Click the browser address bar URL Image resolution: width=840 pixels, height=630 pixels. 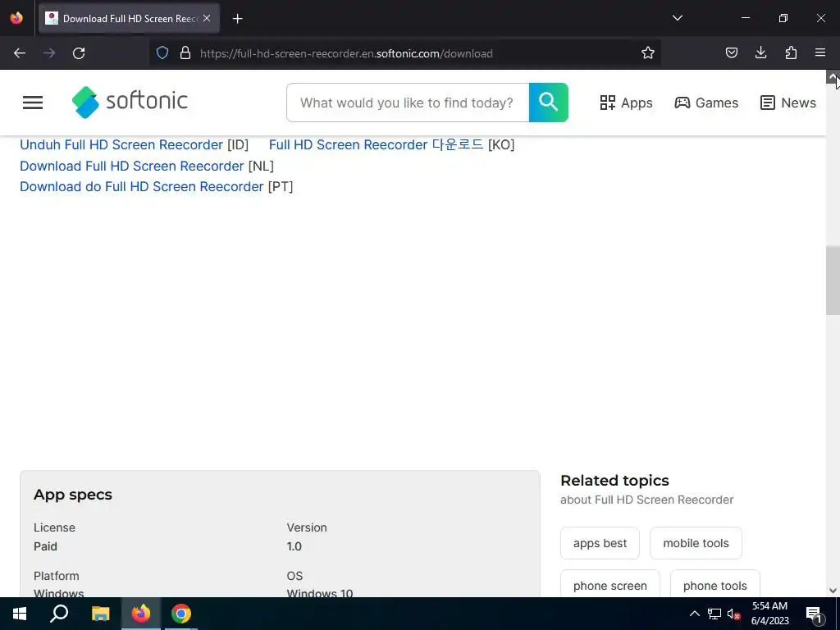coord(346,53)
